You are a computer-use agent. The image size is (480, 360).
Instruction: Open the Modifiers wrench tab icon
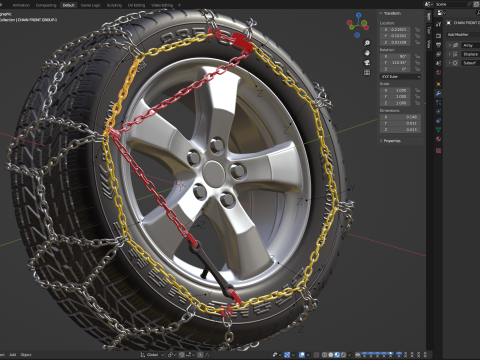pyautogui.click(x=438, y=93)
